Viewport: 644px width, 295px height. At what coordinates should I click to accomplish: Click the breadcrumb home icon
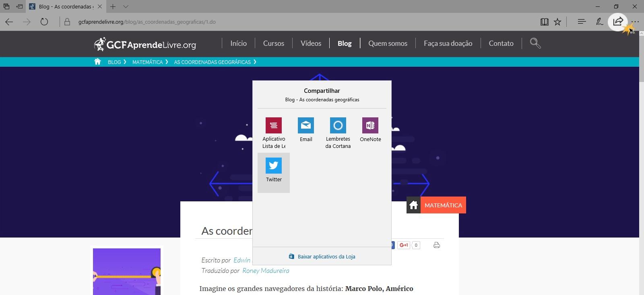click(97, 61)
